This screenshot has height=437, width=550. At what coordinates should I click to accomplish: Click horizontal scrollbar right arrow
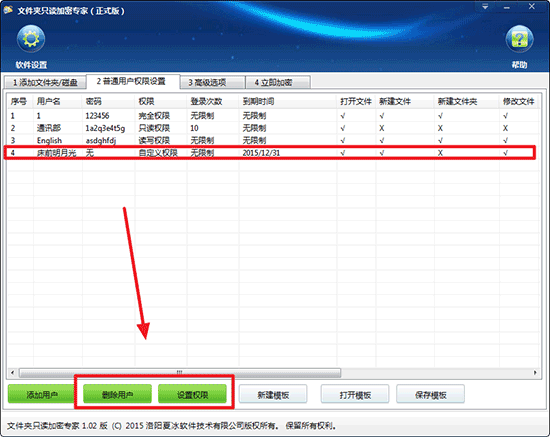(x=535, y=372)
